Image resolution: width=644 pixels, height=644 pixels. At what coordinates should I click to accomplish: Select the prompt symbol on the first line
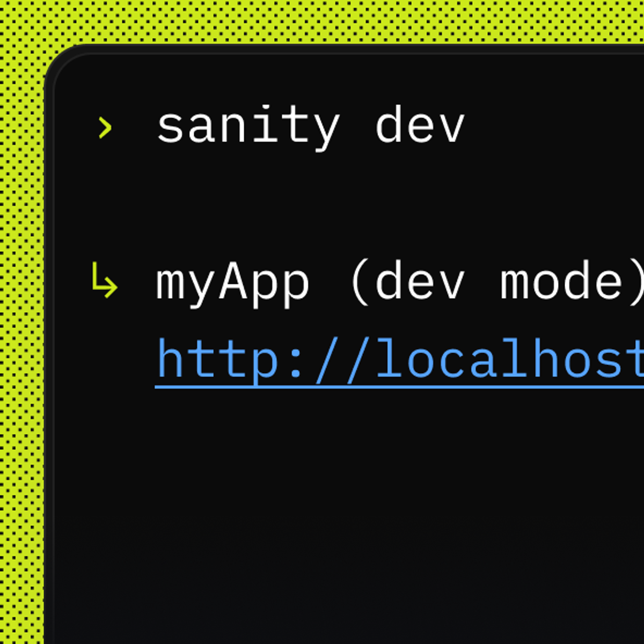point(105,127)
